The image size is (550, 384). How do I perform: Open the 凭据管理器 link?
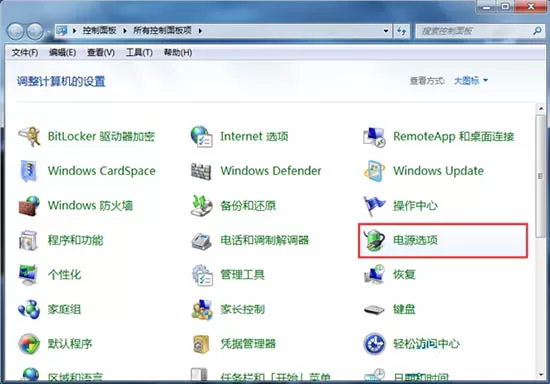pos(248,344)
